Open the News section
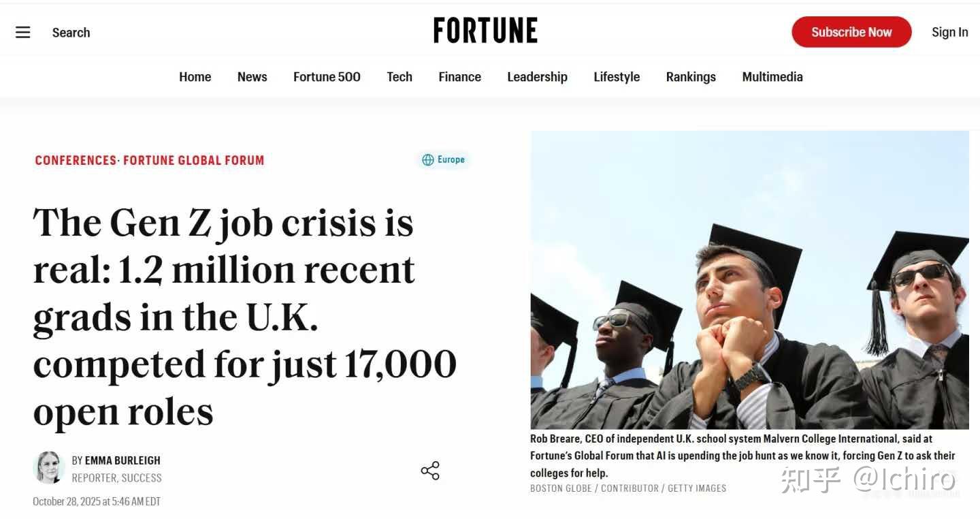The height and width of the screenshot is (519, 980). (x=252, y=77)
